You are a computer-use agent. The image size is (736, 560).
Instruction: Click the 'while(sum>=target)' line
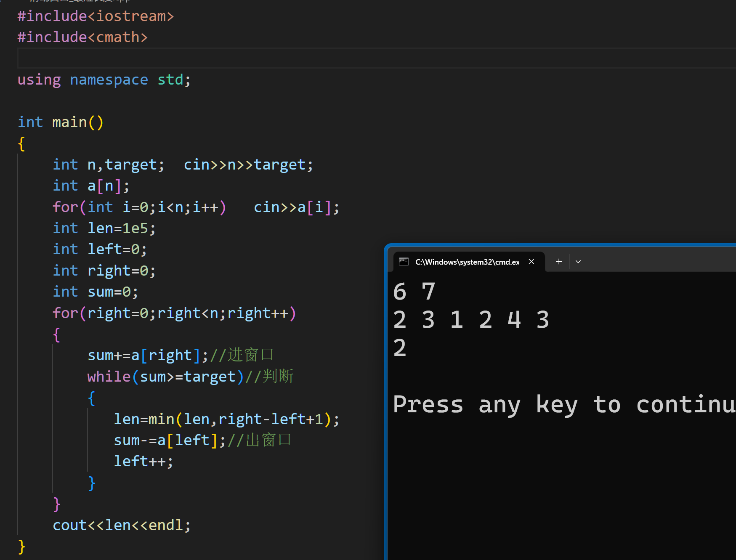coord(166,377)
